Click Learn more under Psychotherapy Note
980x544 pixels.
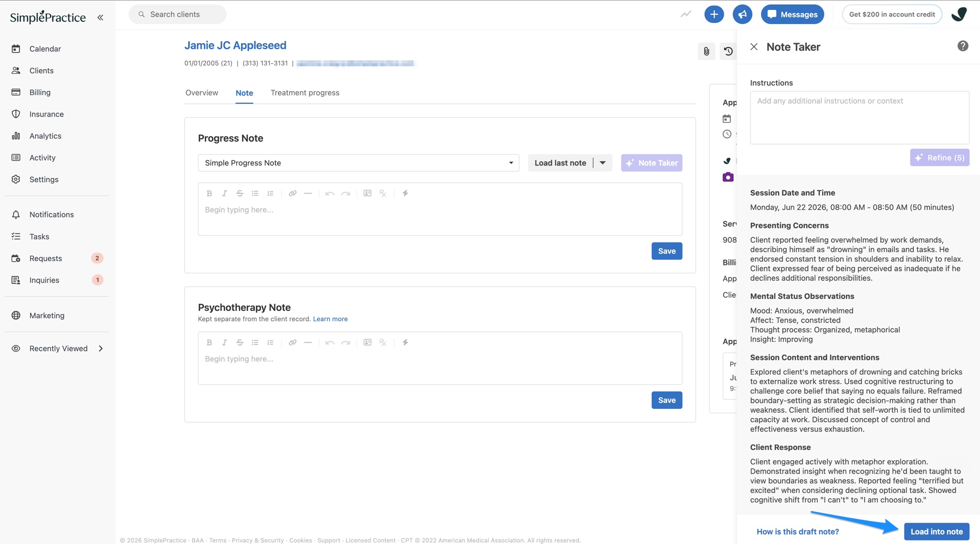(x=330, y=319)
